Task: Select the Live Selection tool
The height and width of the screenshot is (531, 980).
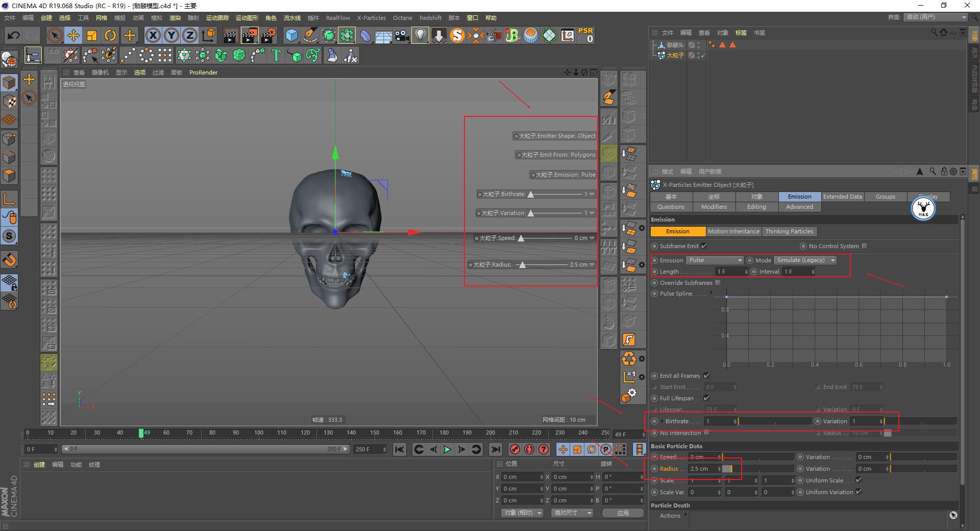Action: [x=55, y=35]
